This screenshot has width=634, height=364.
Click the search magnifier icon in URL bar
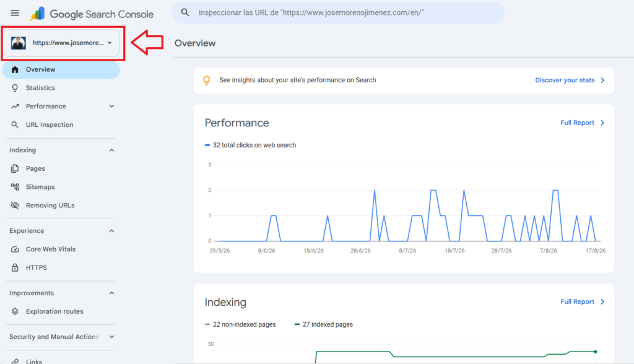(x=185, y=12)
